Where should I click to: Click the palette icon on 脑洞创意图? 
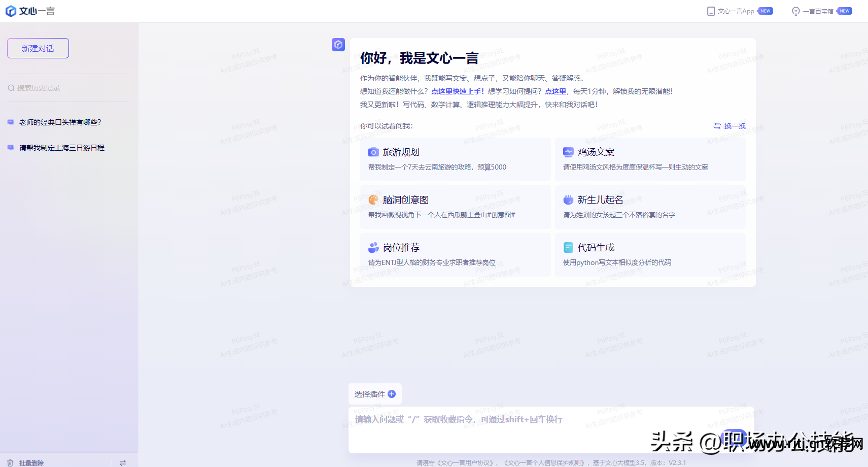pyautogui.click(x=373, y=200)
